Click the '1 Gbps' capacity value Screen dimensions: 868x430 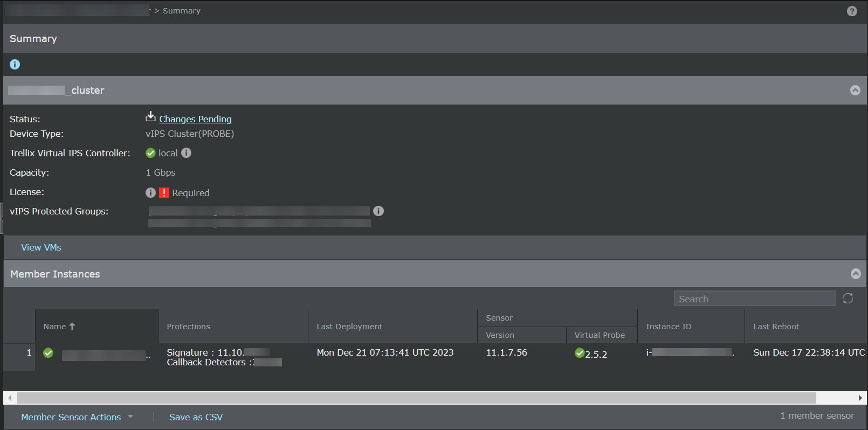pyautogui.click(x=161, y=172)
